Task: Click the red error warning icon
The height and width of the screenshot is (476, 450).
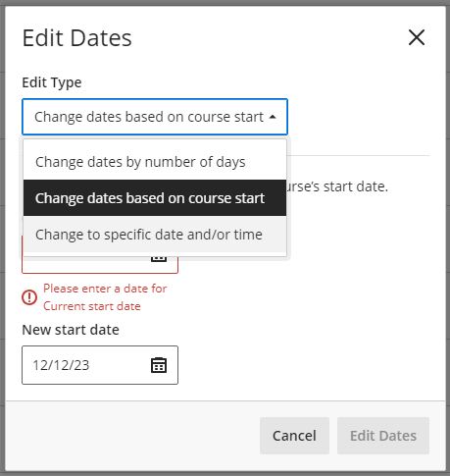Action: pyautogui.click(x=29, y=297)
